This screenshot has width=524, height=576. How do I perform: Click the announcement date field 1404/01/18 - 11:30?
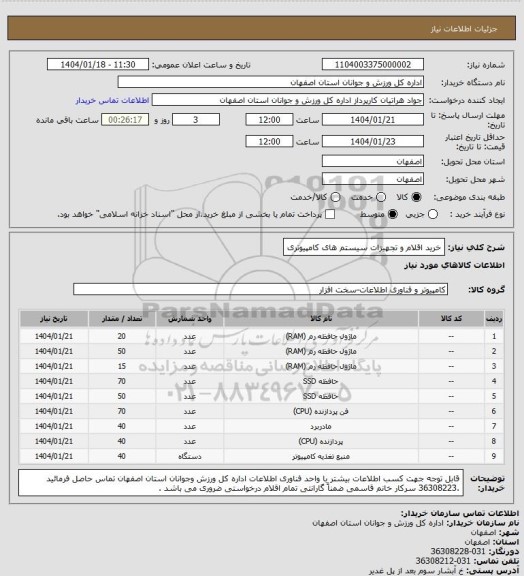click(x=98, y=64)
